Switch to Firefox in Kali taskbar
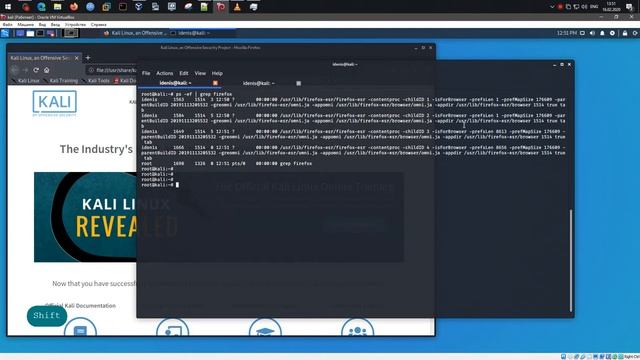This screenshot has height=360, width=640. (135, 33)
